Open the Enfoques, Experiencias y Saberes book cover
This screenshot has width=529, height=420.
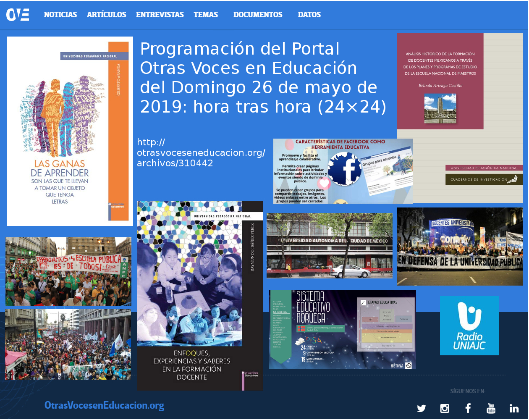pyautogui.click(x=200, y=296)
